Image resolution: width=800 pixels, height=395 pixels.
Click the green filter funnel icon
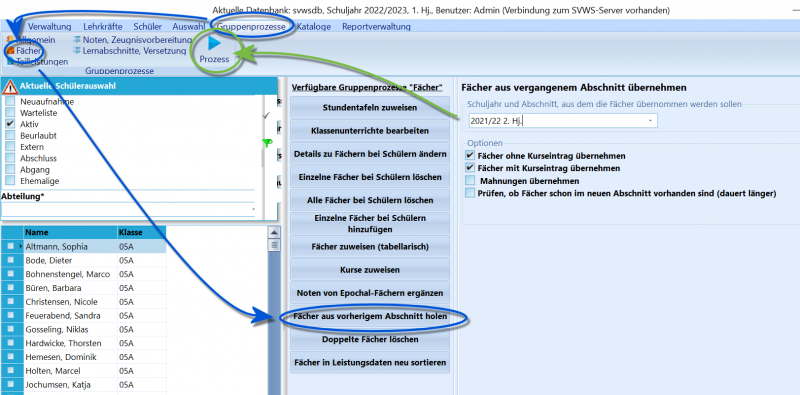267,143
